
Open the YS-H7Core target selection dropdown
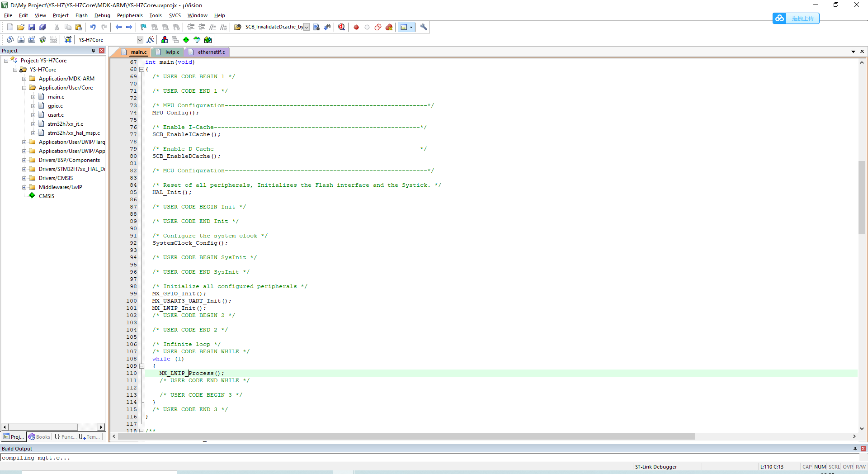[x=140, y=40]
